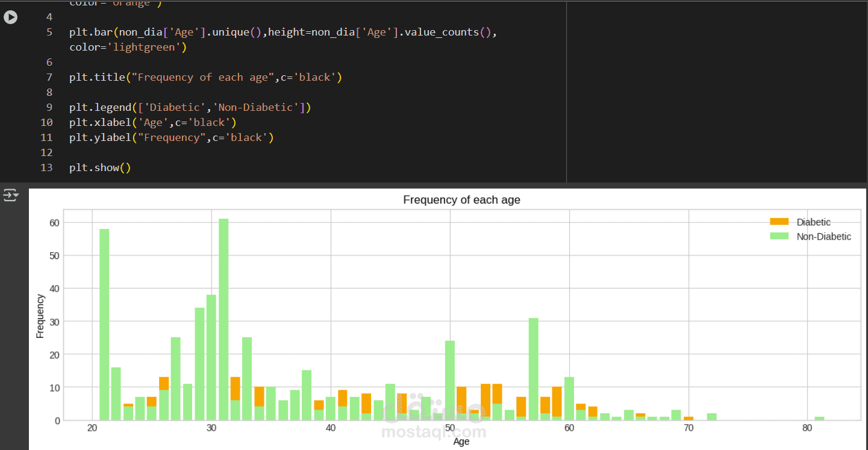Click the plt.xlabel code line
The width and height of the screenshot is (868, 450).
(x=152, y=122)
